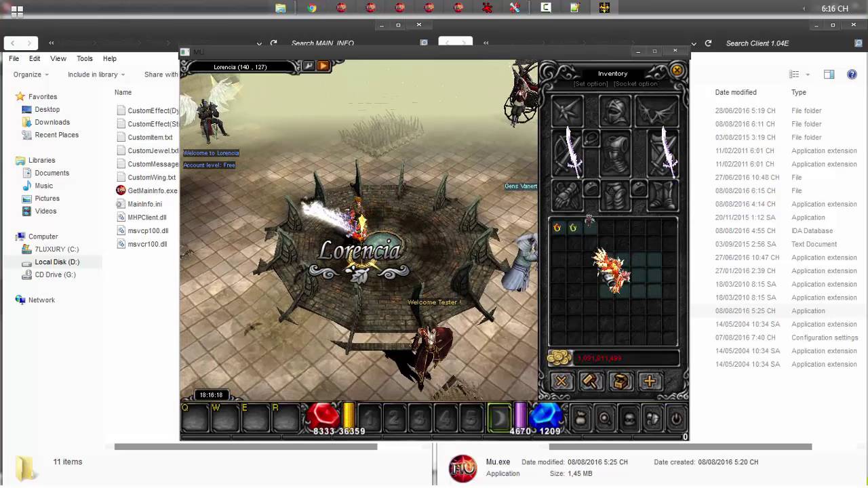Open the File menu in Explorer

14,59
